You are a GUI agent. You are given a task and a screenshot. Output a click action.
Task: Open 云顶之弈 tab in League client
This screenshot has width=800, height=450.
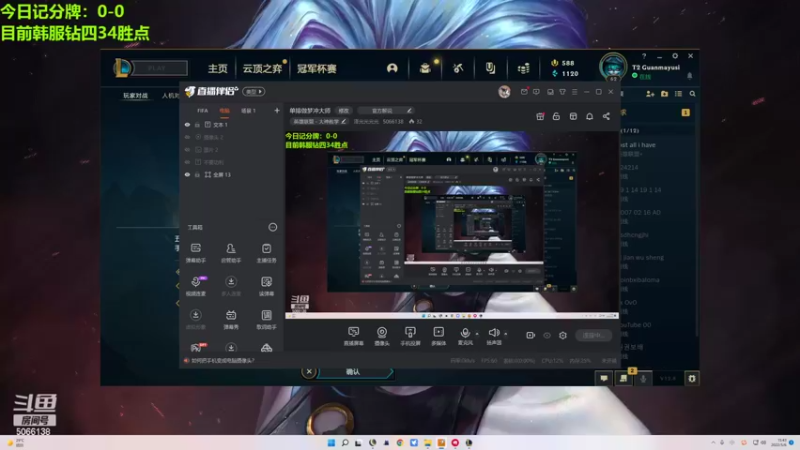click(262, 68)
